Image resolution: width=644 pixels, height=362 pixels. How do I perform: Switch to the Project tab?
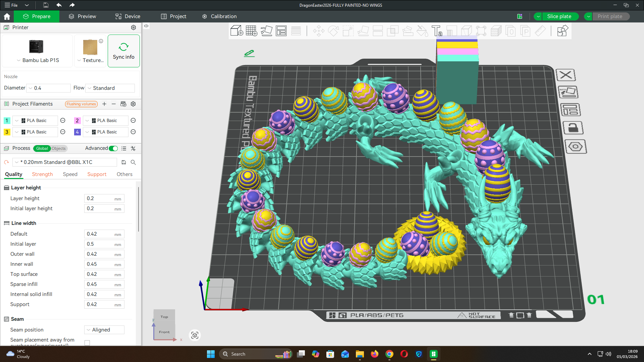click(x=174, y=16)
